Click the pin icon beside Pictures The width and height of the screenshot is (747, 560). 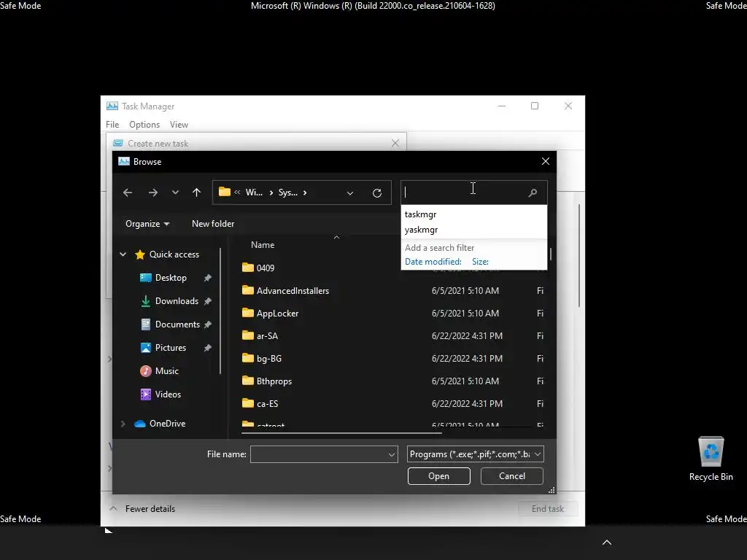point(208,348)
